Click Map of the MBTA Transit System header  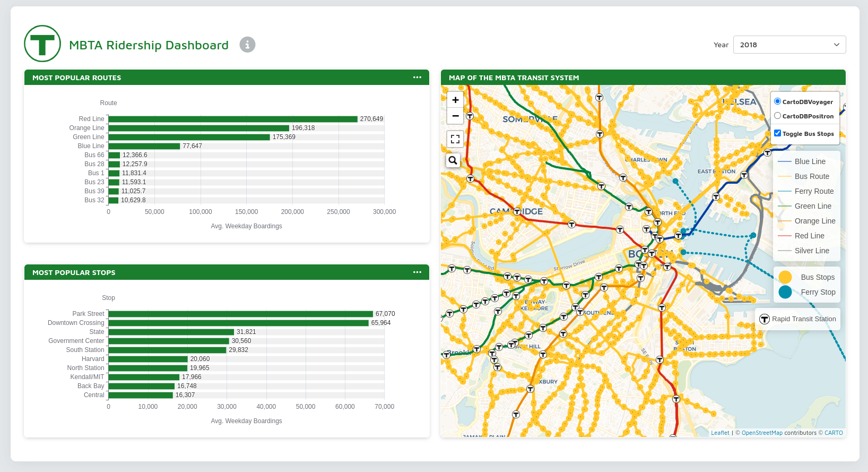[643, 78]
